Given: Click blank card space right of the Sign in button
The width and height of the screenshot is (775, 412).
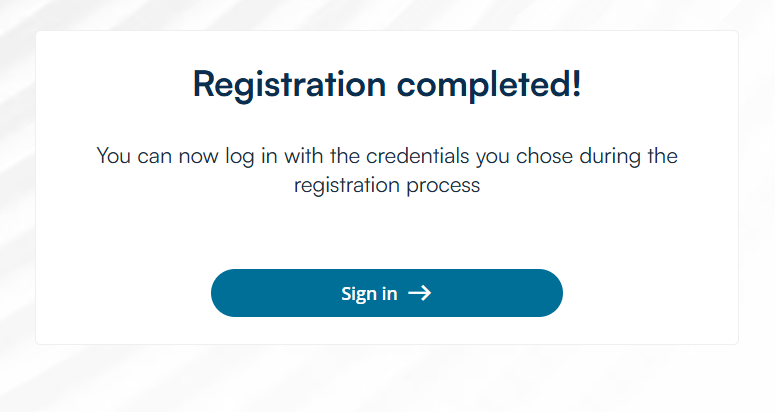Looking at the screenshot, I should [x=650, y=293].
